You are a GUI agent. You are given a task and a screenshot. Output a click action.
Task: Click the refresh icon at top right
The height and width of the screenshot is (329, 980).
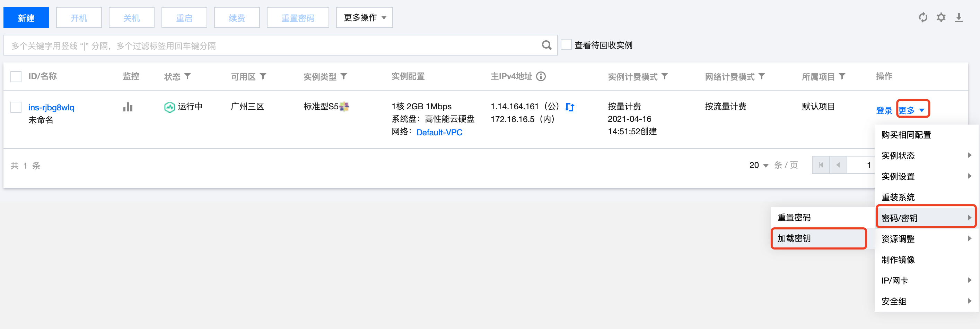click(x=923, y=17)
